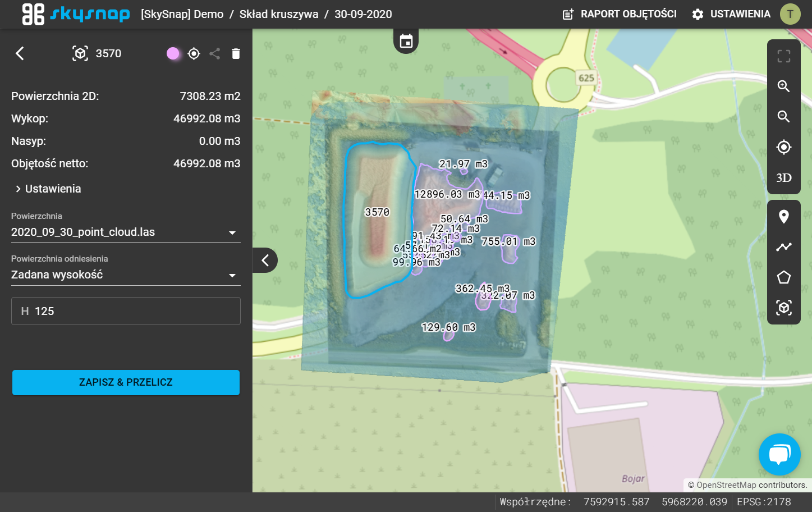Select the 44.15 m3 map measurement
Image resolution: width=812 pixels, height=512 pixels.
[507, 195]
